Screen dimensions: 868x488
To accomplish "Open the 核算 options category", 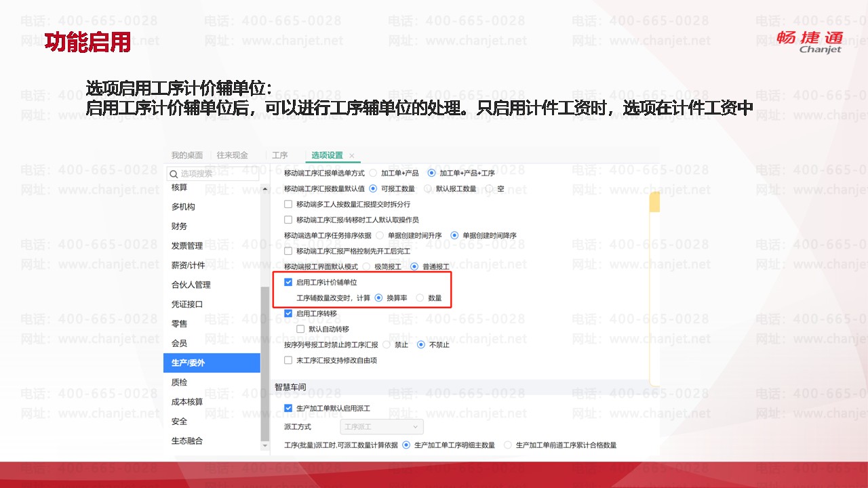I will 179,187.
